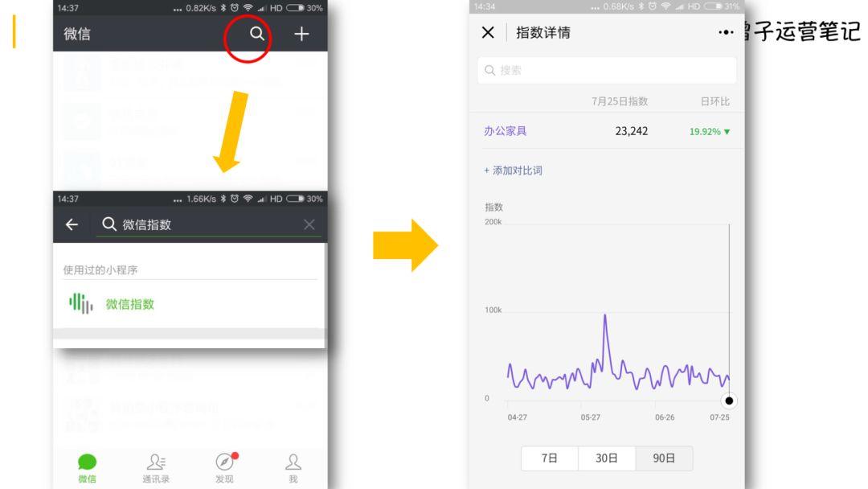The width and height of the screenshot is (868, 489).
Task: Click the 指数详情 page title
Action: (x=543, y=33)
